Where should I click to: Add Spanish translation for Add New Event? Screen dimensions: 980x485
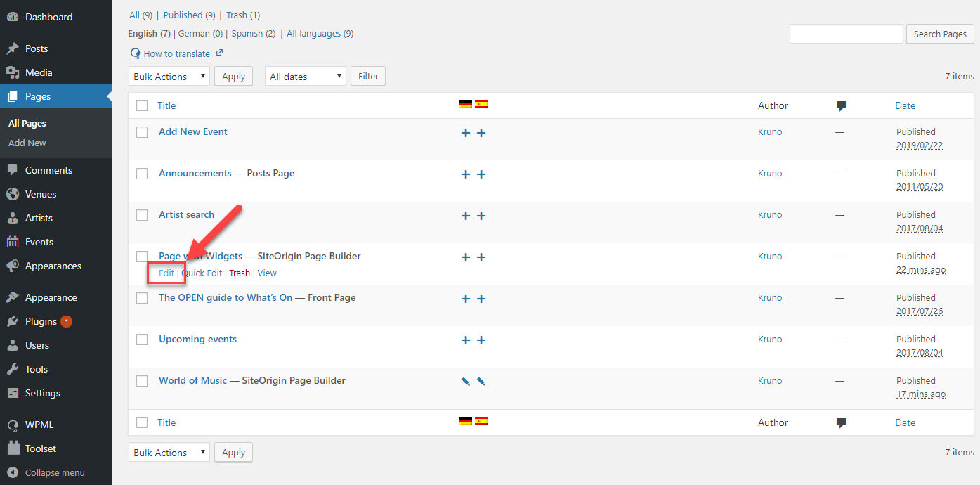click(481, 133)
